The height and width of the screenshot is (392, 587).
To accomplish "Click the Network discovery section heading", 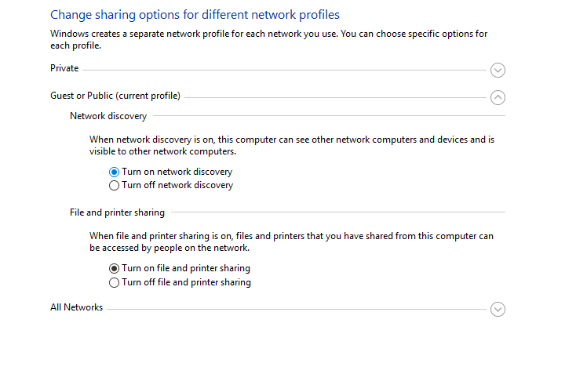I will (x=108, y=116).
